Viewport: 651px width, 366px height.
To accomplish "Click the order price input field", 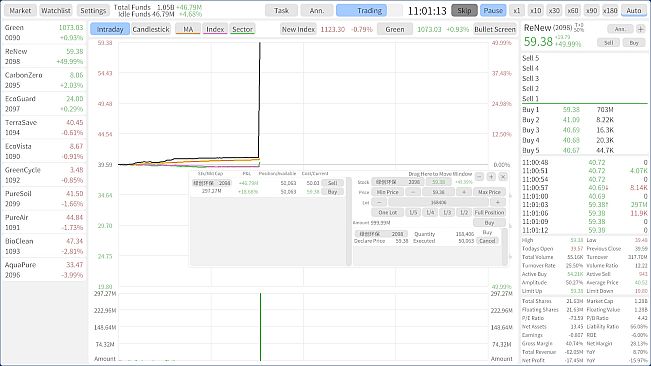I will [438, 192].
